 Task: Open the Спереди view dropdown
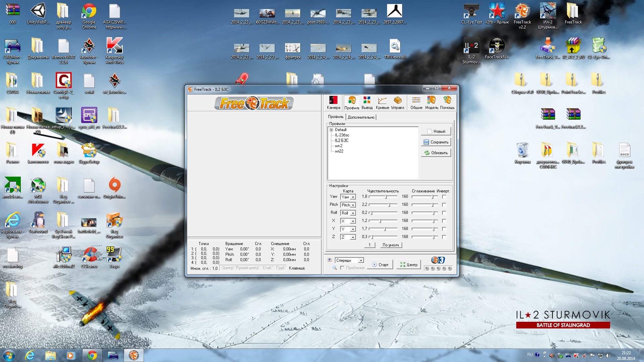pyautogui.click(x=361, y=260)
